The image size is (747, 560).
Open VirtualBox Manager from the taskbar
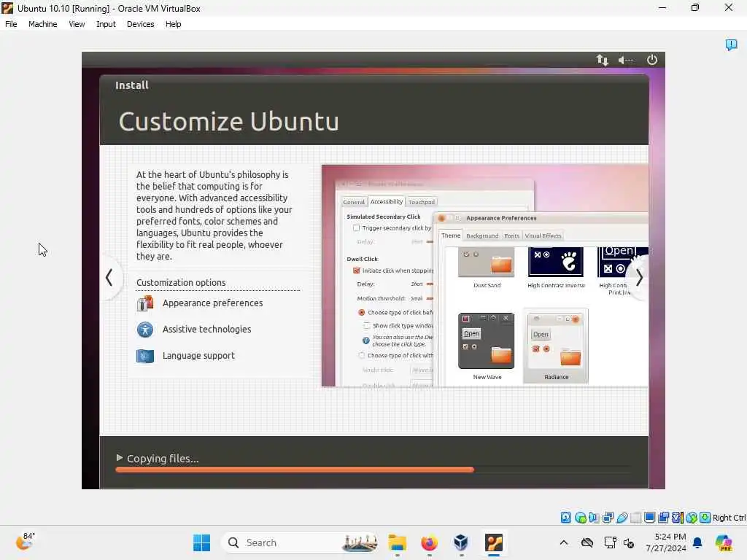click(x=461, y=542)
